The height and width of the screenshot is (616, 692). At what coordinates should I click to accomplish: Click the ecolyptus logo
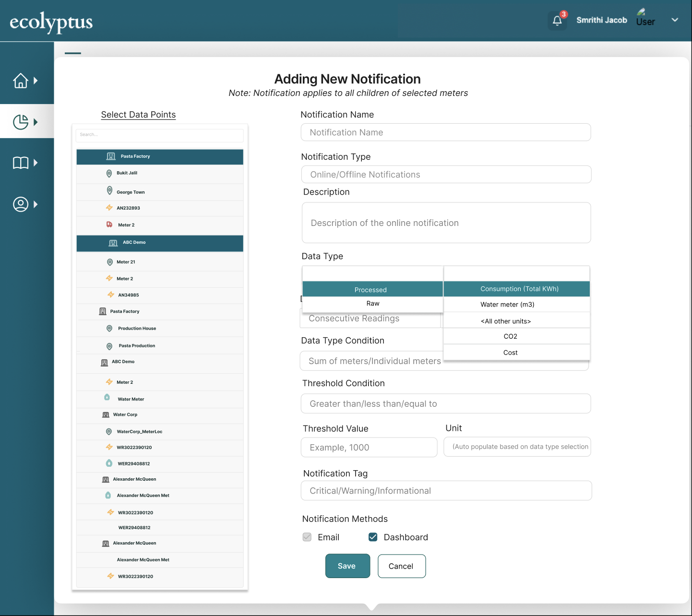tap(51, 22)
